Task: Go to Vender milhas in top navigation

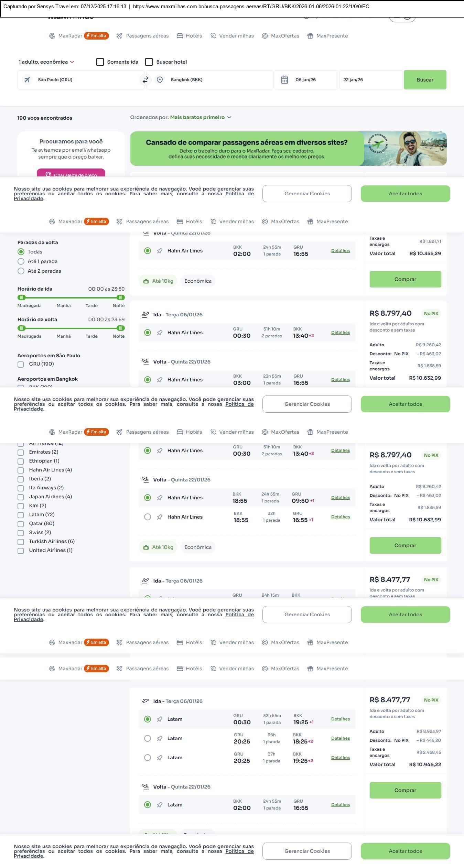Action: (232, 36)
